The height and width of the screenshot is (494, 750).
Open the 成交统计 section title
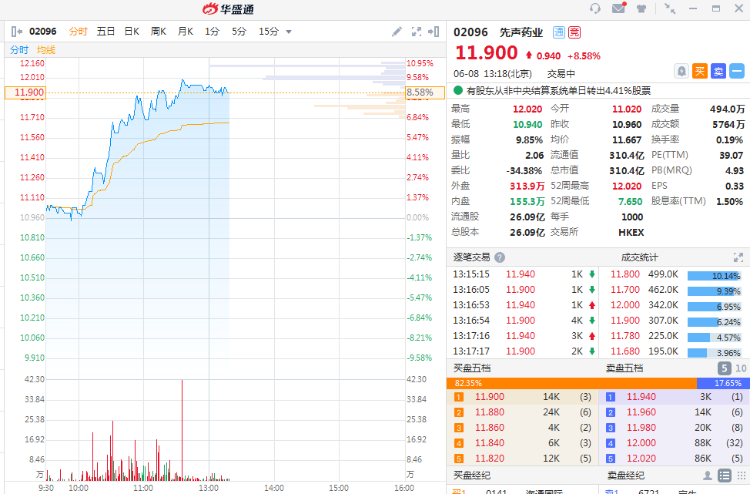(x=640, y=258)
